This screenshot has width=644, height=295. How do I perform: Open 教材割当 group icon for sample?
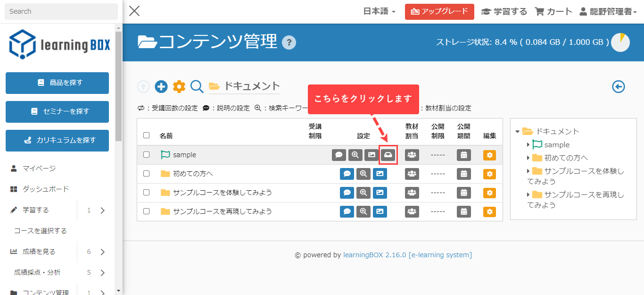click(x=412, y=155)
